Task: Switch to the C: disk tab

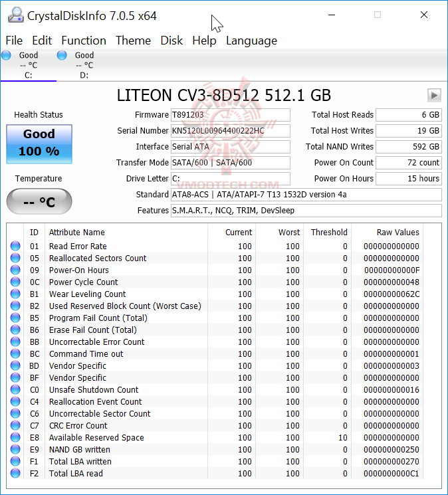Action: (29, 65)
